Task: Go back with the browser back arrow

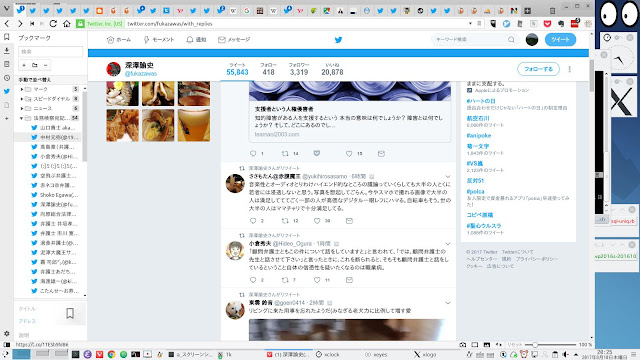Action: point(7,24)
